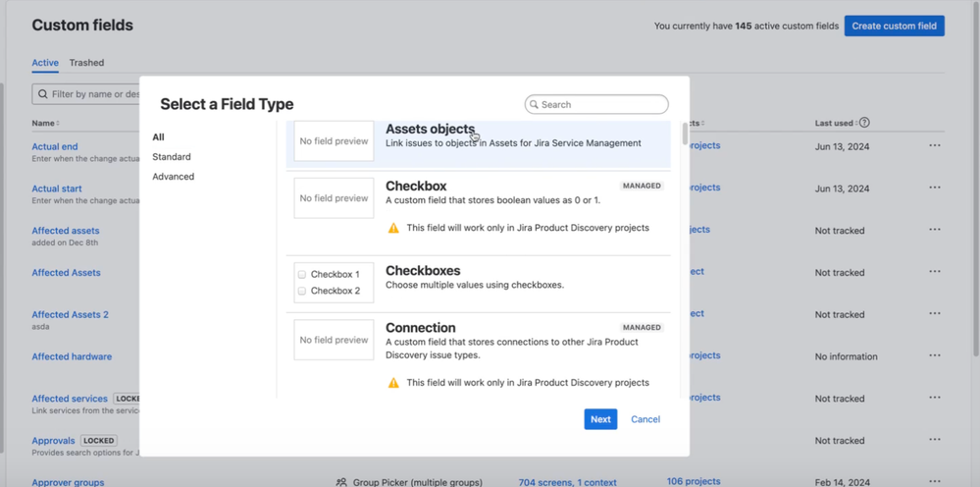
Task: Open more actions for Affected services row
Action: [934, 398]
